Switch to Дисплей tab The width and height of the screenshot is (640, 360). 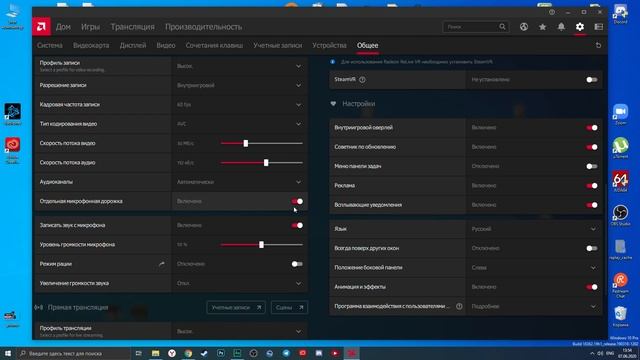pos(133,45)
